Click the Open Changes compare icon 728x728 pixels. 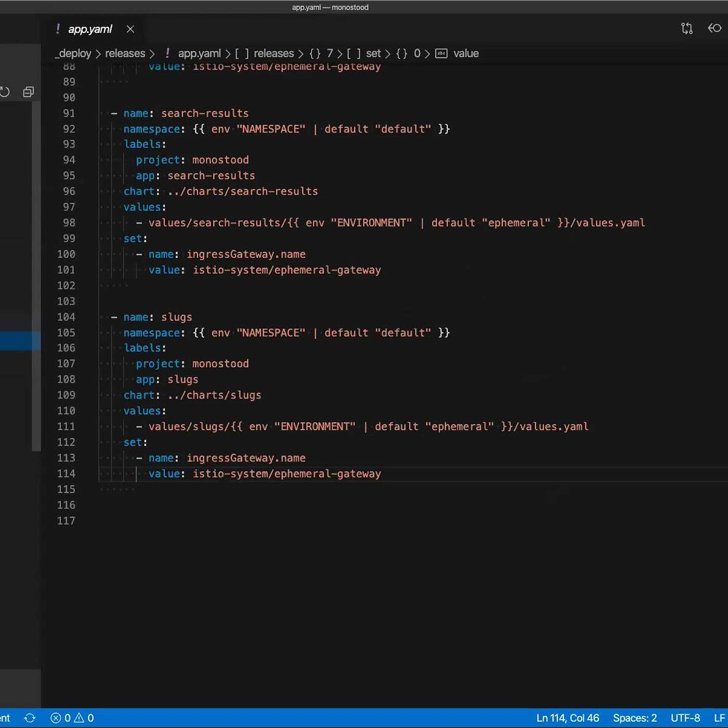click(686, 29)
